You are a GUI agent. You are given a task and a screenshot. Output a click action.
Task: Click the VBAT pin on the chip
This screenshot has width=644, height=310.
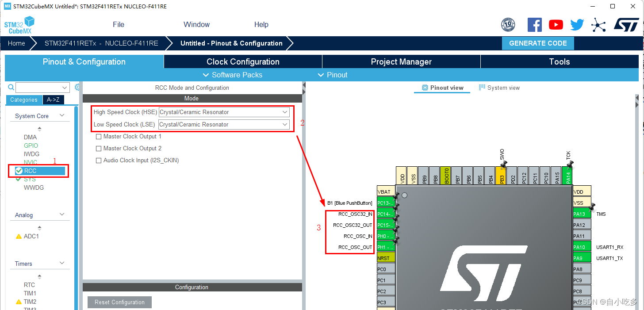pyautogui.click(x=386, y=192)
